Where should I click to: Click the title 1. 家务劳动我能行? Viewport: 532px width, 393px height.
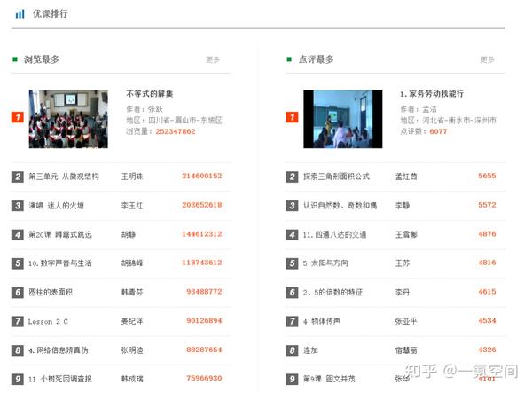tap(432, 94)
